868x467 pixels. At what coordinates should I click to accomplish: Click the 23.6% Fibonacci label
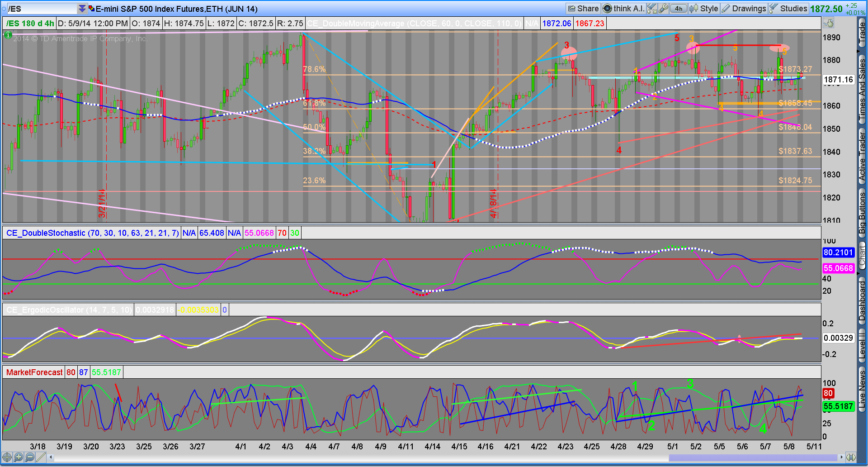tap(314, 181)
